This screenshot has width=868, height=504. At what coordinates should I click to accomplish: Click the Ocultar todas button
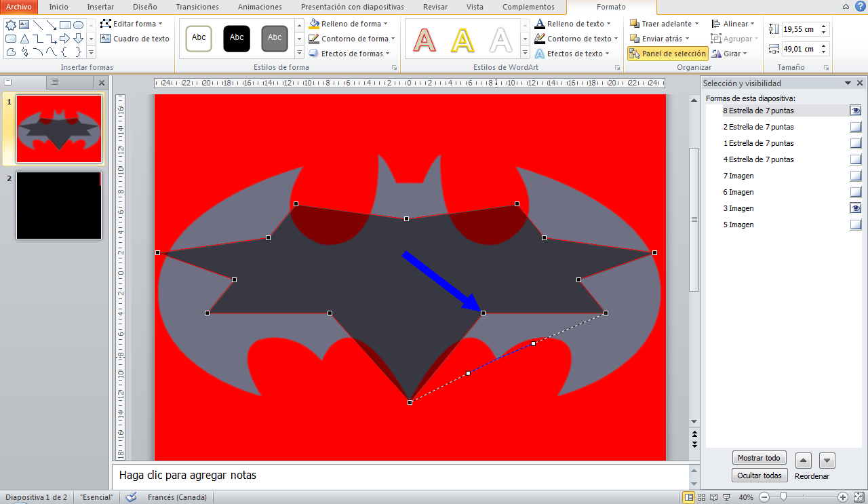pyautogui.click(x=759, y=476)
